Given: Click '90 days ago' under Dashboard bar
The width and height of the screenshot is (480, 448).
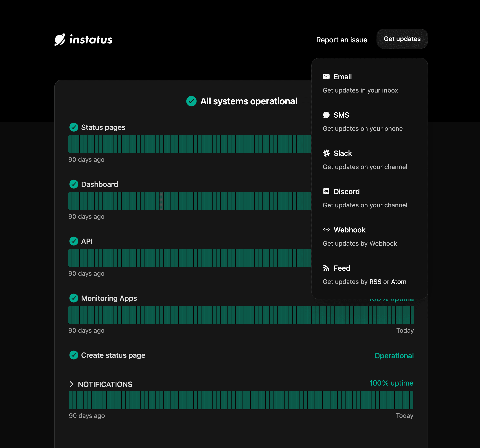Looking at the screenshot, I should (86, 216).
